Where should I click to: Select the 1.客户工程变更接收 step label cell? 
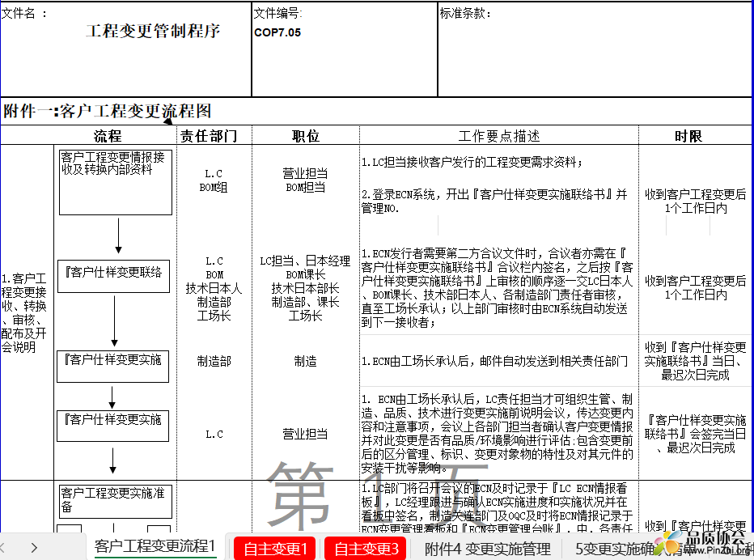(x=24, y=312)
